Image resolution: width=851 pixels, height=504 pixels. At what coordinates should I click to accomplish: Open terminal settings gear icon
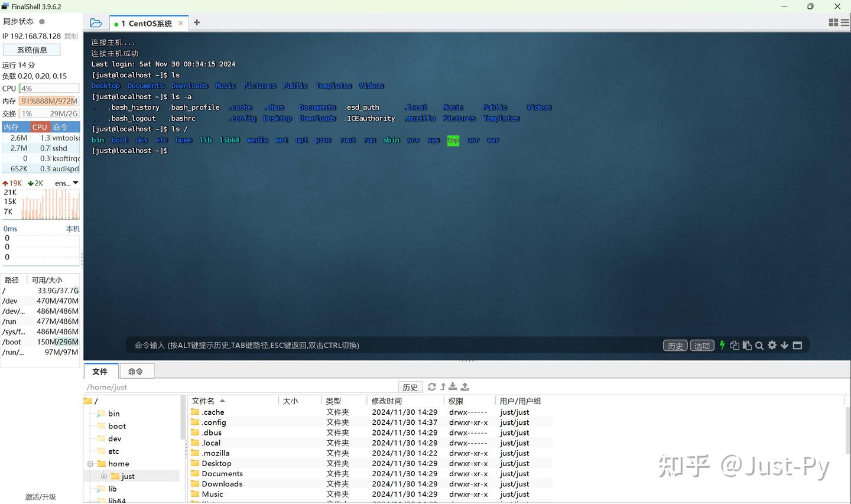[x=772, y=345]
